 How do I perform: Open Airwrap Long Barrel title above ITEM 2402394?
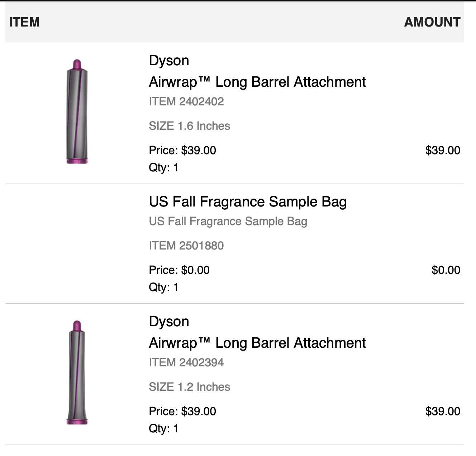click(x=257, y=343)
